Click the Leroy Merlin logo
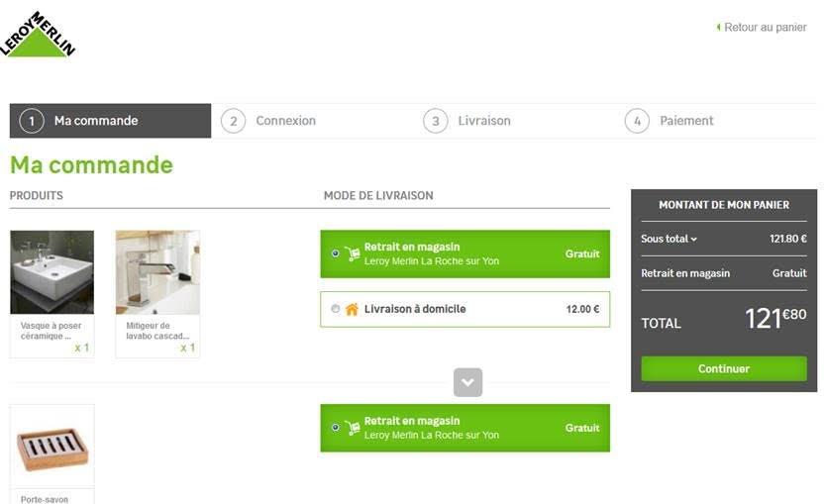The width and height of the screenshot is (825, 504). (x=38, y=34)
